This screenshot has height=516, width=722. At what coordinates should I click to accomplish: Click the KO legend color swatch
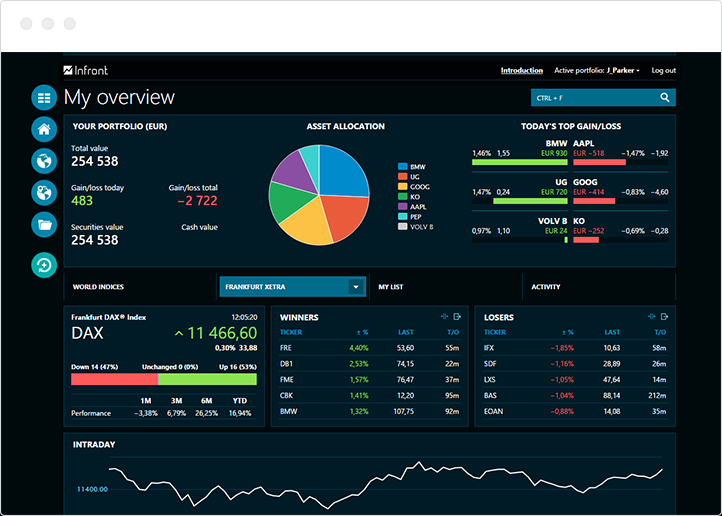pos(402,197)
